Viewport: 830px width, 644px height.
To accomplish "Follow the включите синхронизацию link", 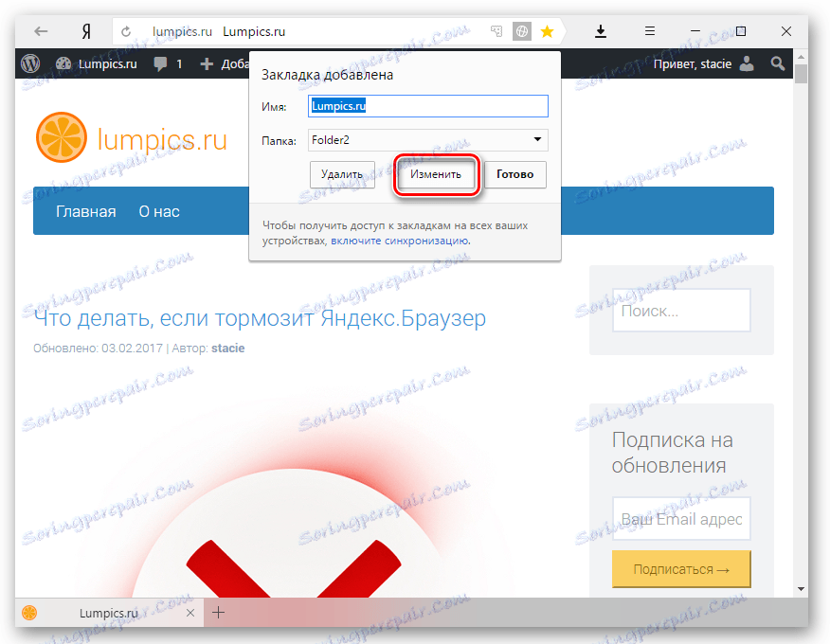I will click(400, 241).
